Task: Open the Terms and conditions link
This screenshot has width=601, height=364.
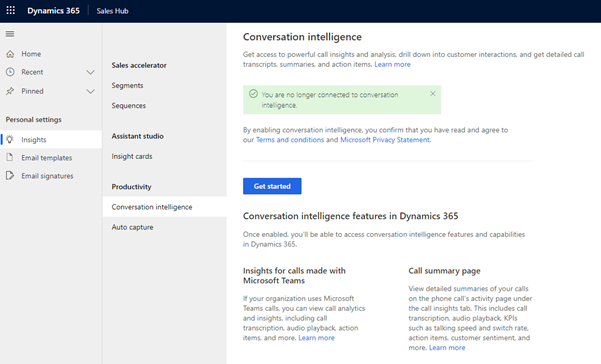Action: tap(290, 140)
